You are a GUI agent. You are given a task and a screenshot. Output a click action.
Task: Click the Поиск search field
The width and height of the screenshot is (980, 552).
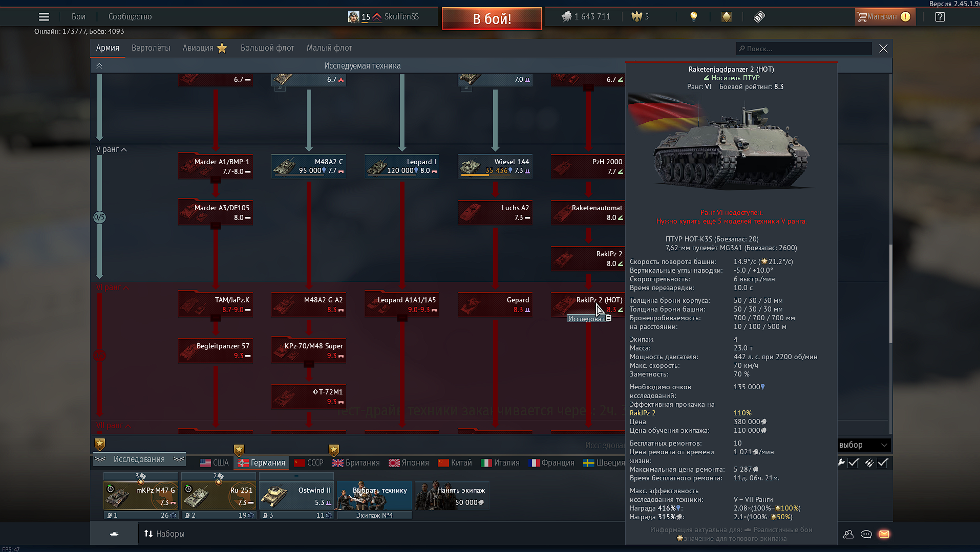tap(804, 49)
